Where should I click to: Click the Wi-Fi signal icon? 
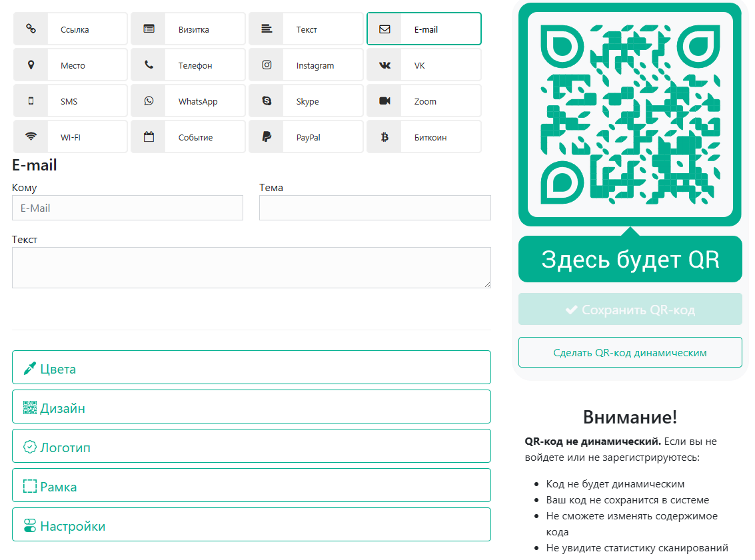click(x=31, y=137)
